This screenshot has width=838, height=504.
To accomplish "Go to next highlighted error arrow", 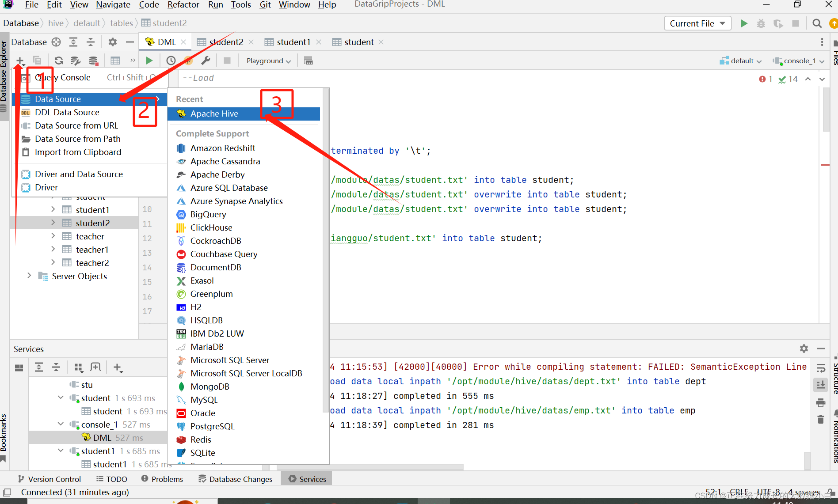I will (822, 79).
